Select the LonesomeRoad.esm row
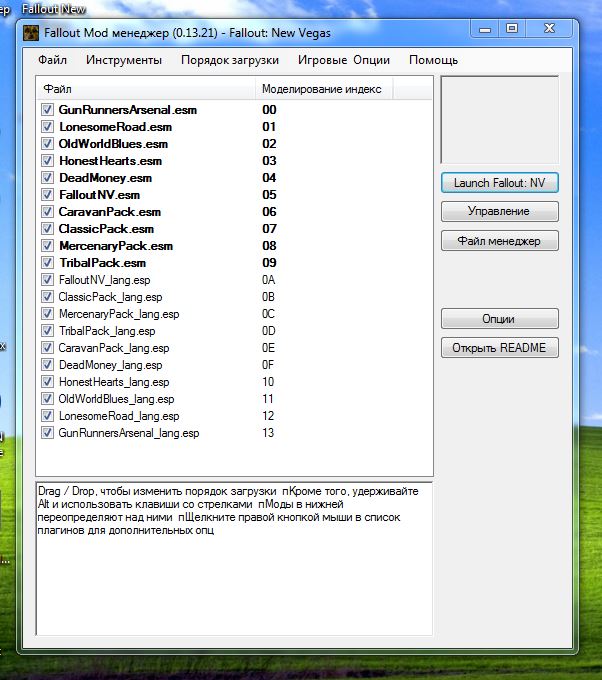 [x=115, y=127]
